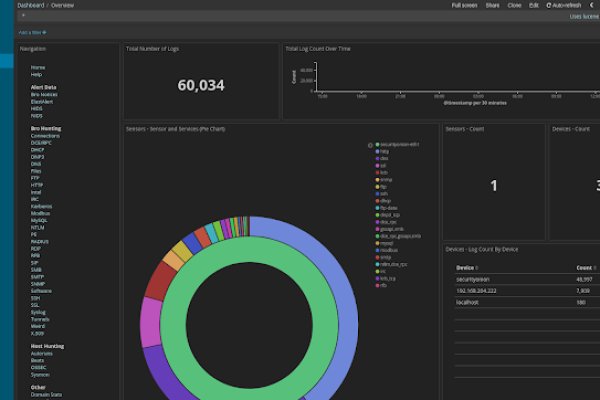Click the securityonion-eth1 legend dot
Viewport: 600px width, 400px height.
point(376,144)
